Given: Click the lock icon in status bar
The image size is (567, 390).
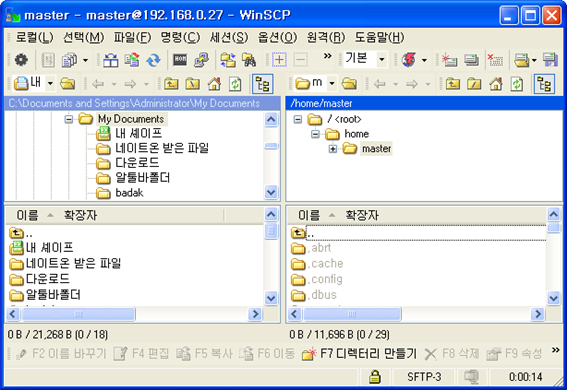Looking at the screenshot, I should tap(375, 377).
